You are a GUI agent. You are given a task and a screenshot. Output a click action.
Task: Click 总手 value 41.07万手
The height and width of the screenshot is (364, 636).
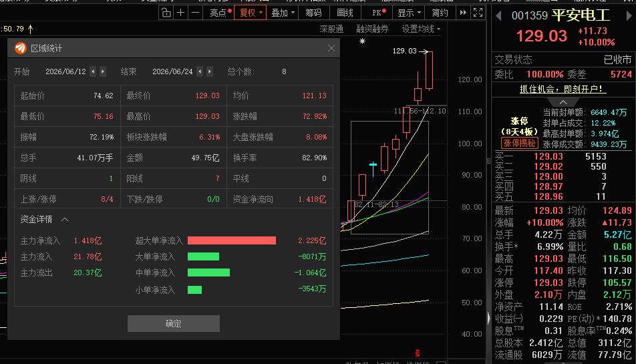[x=96, y=158]
